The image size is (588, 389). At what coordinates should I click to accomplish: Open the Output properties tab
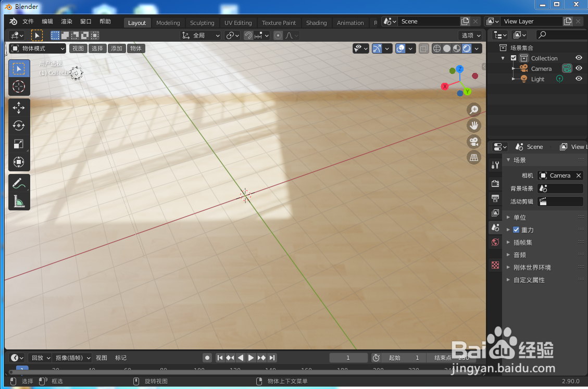click(x=495, y=198)
